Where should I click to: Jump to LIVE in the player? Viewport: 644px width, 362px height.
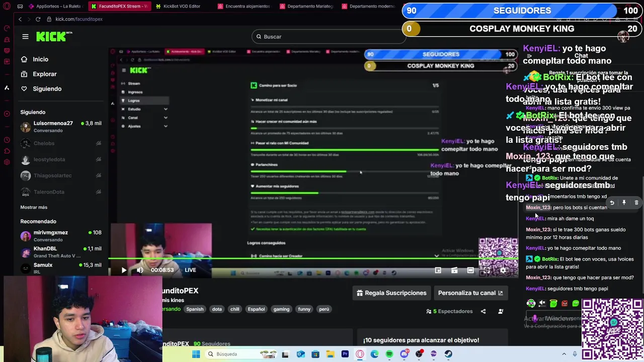tap(190, 270)
